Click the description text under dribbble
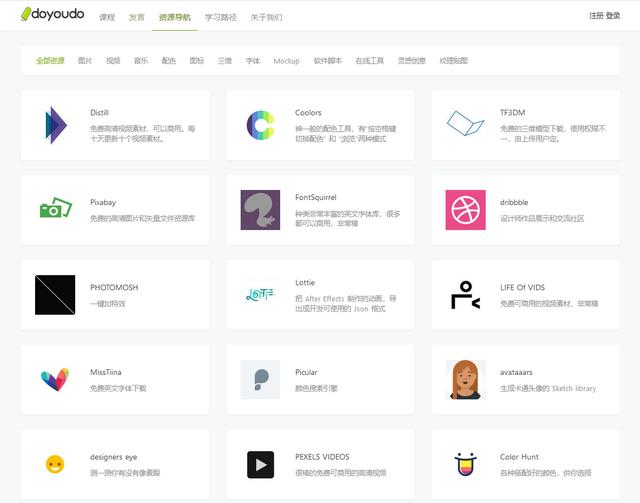 [x=542, y=219]
